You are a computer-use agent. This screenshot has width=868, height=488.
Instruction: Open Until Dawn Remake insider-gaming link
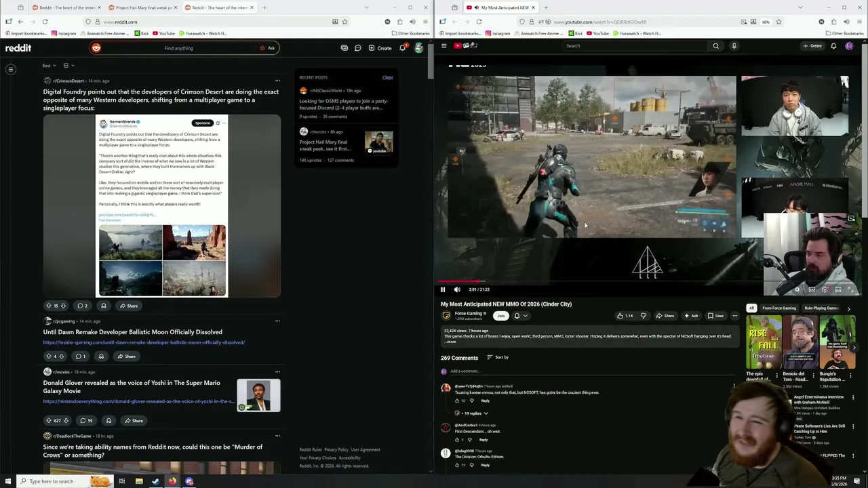click(x=144, y=342)
